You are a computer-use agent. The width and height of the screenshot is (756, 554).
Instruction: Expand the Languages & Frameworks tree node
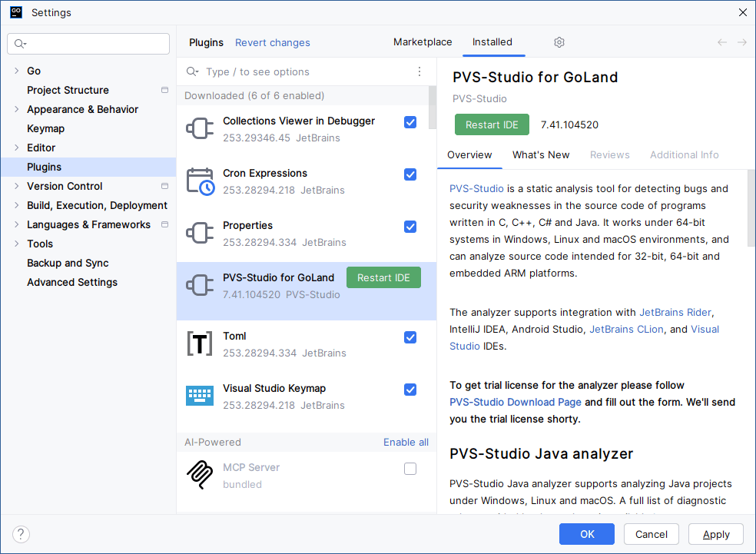pos(17,224)
